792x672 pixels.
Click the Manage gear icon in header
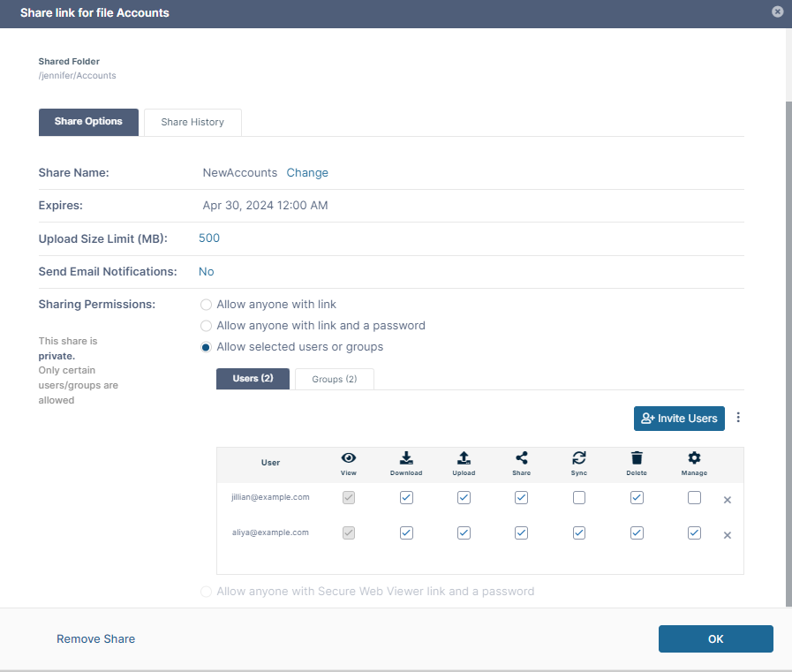point(694,457)
